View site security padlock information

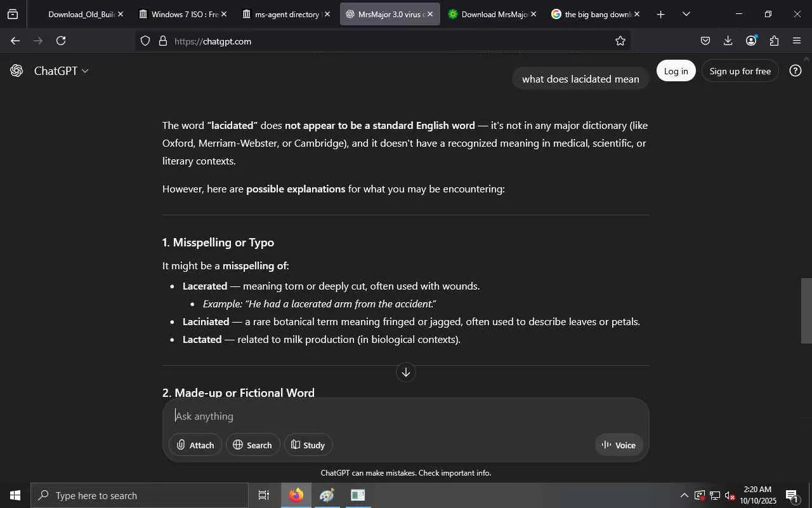pos(162,41)
